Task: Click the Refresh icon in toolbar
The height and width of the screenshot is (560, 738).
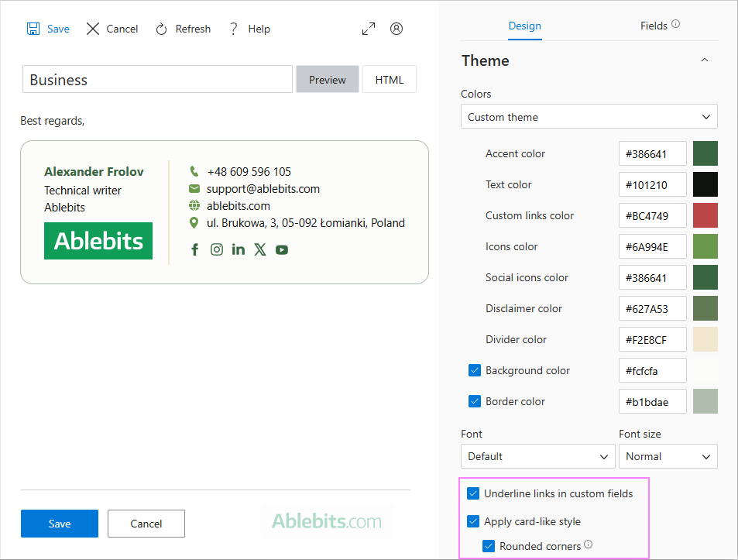Action: point(161,28)
